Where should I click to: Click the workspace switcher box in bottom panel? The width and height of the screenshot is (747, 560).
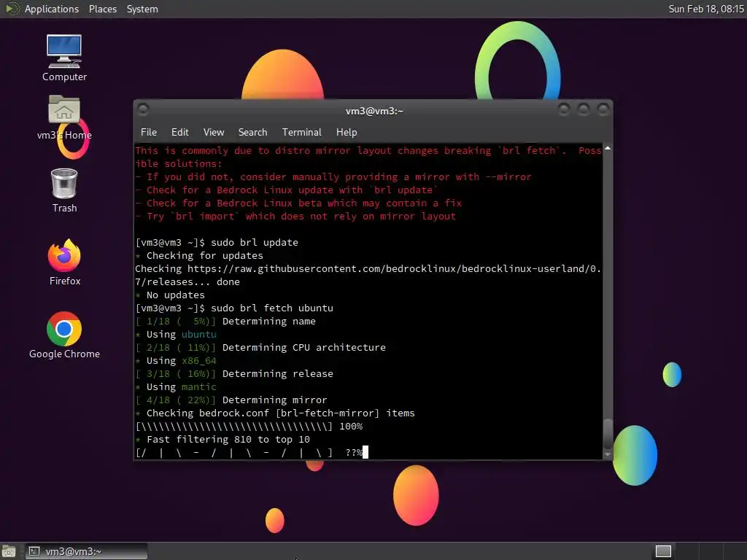[663, 551]
